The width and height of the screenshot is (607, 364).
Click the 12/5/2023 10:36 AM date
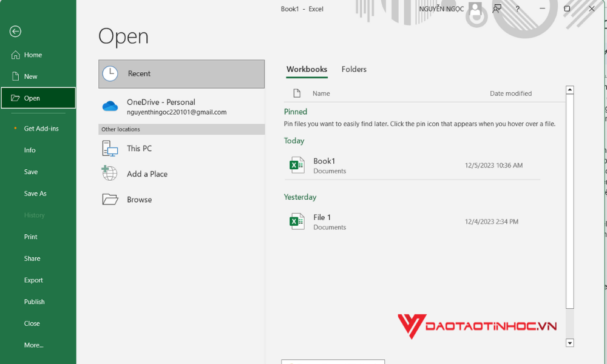(493, 166)
